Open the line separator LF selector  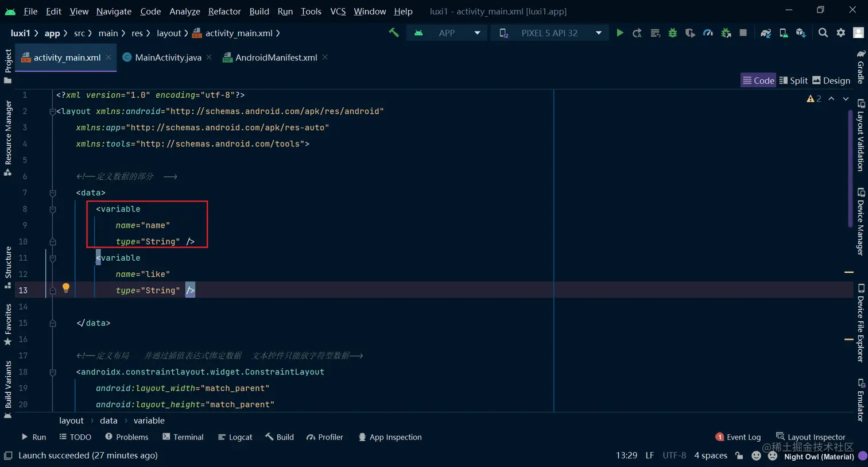click(x=649, y=456)
